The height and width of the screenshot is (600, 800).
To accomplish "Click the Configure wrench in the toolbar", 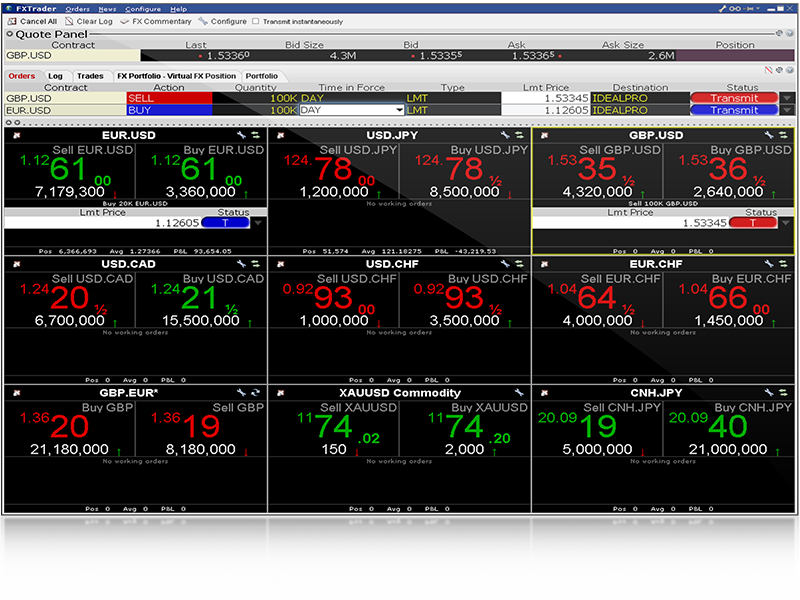I will pyautogui.click(x=203, y=21).
